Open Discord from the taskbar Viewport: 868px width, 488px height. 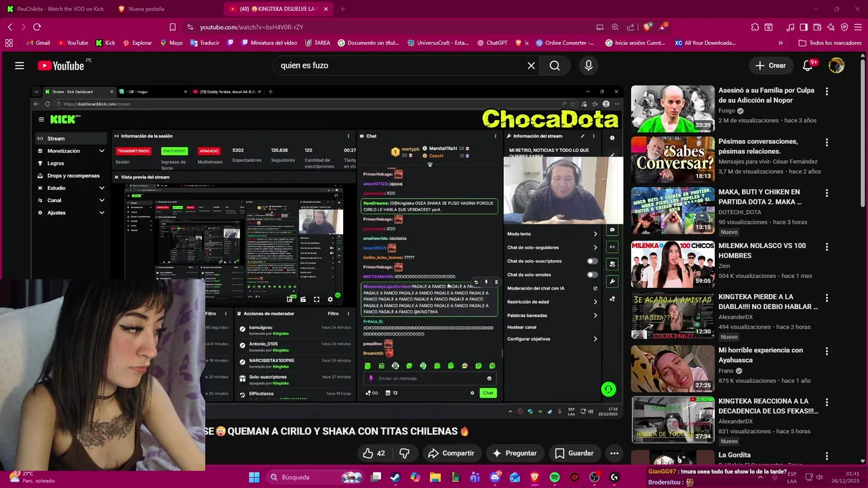[x=495, y=477]
